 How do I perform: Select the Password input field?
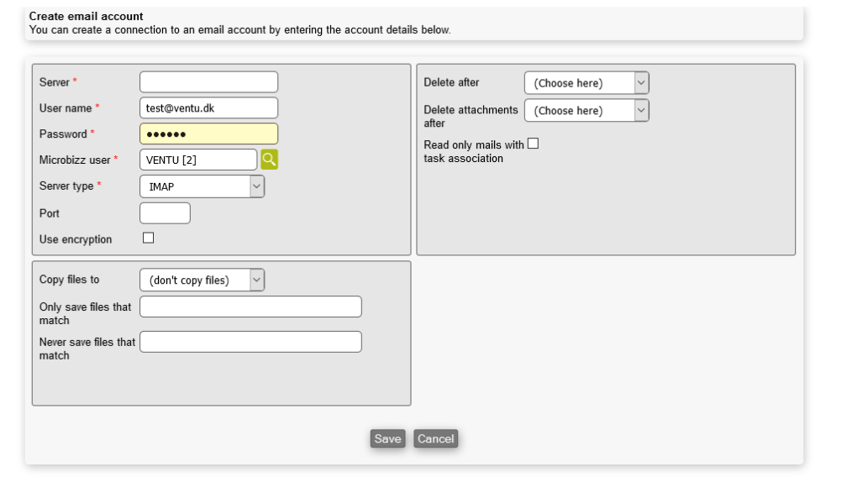(208, 134)
